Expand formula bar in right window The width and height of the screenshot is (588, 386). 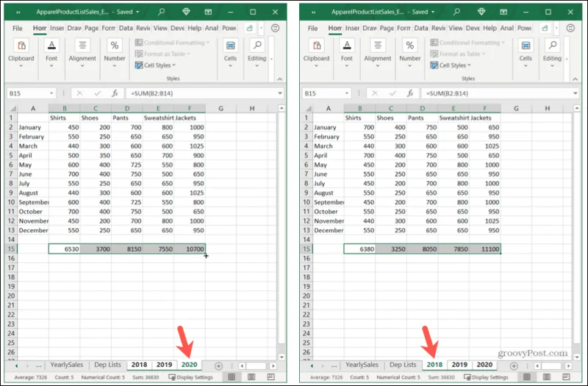pyautogui.click(x=576, y=93)
